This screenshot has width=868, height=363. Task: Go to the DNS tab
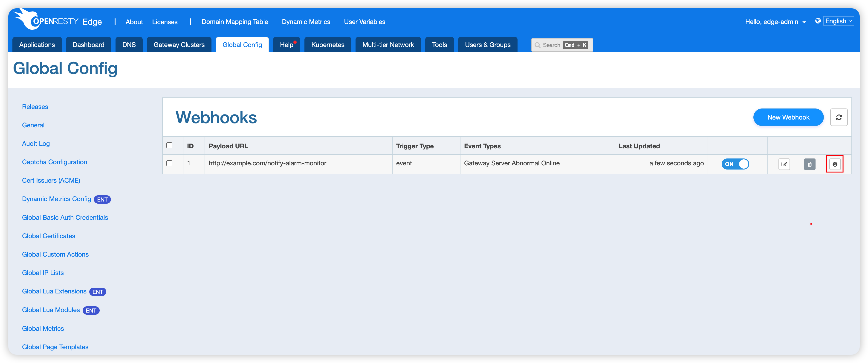tap(129, 44)
